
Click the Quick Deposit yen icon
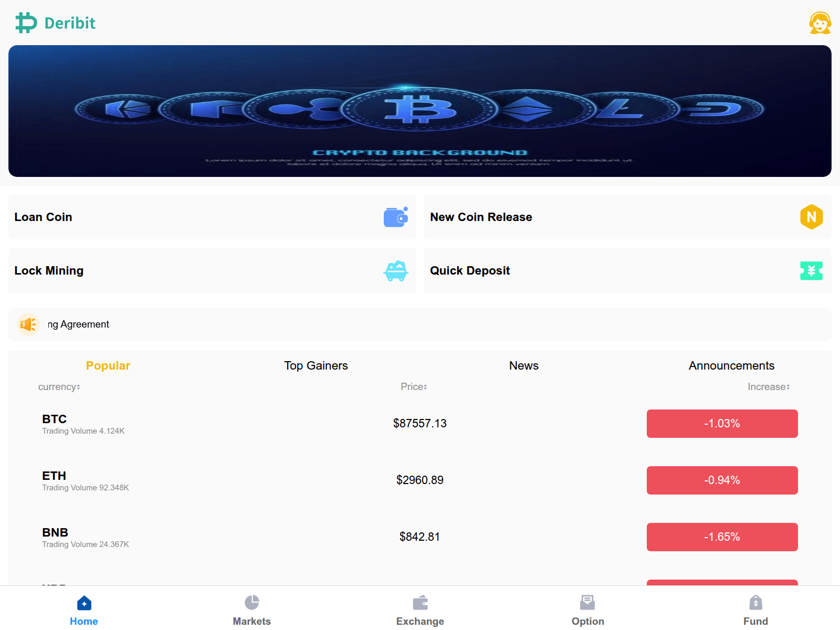(811, 271)
